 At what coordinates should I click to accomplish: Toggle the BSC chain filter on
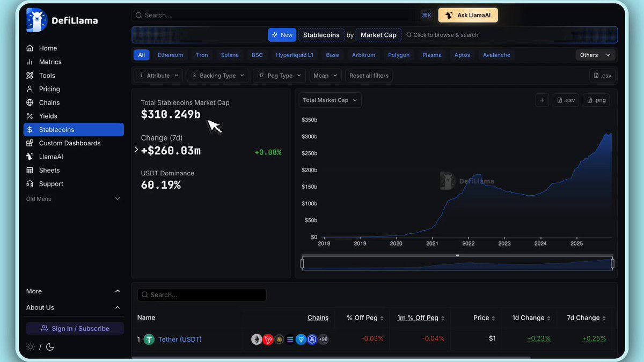[257, 55]
